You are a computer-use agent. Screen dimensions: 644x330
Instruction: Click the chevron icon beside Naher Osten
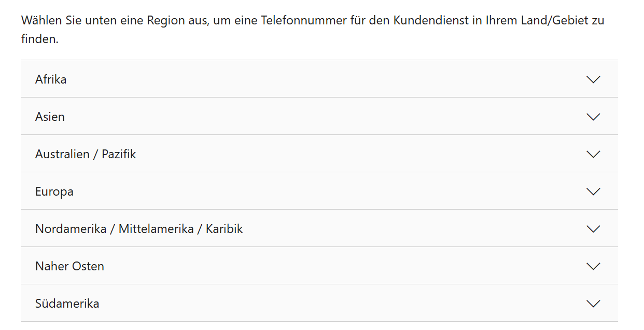[593, 266]
